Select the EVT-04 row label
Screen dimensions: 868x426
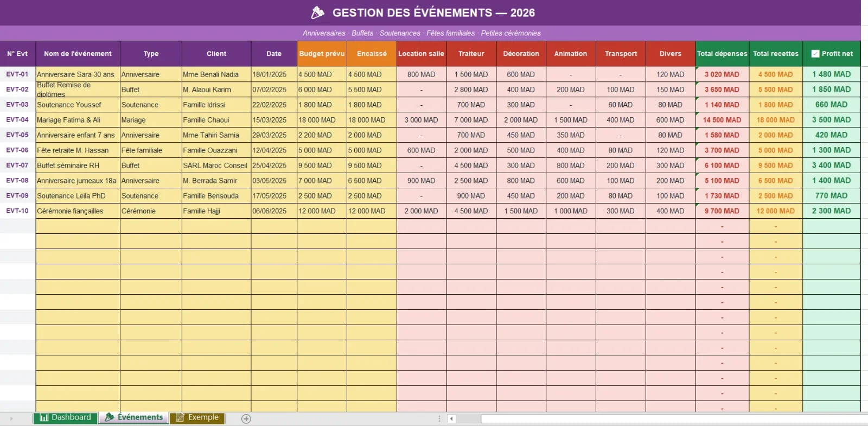17,120
